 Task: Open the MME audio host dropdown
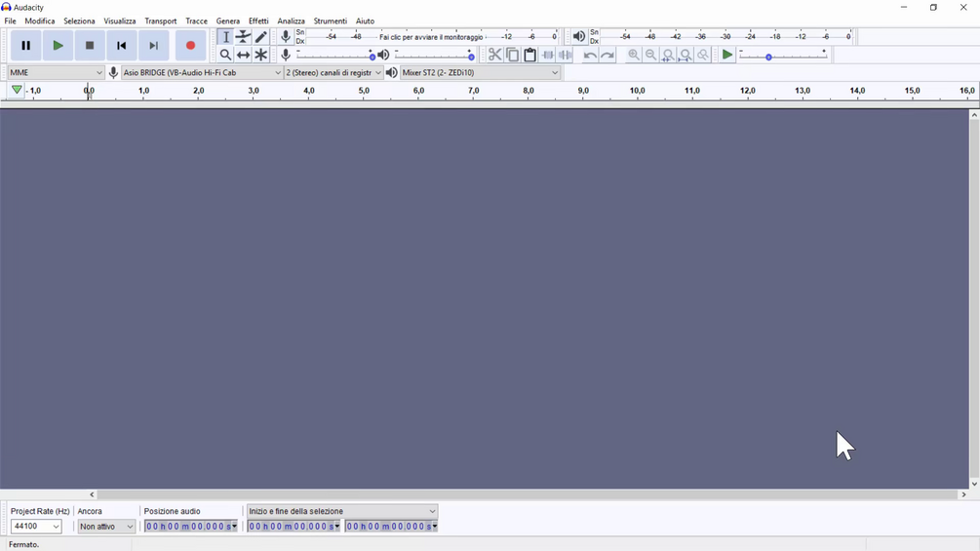[56, 72]
